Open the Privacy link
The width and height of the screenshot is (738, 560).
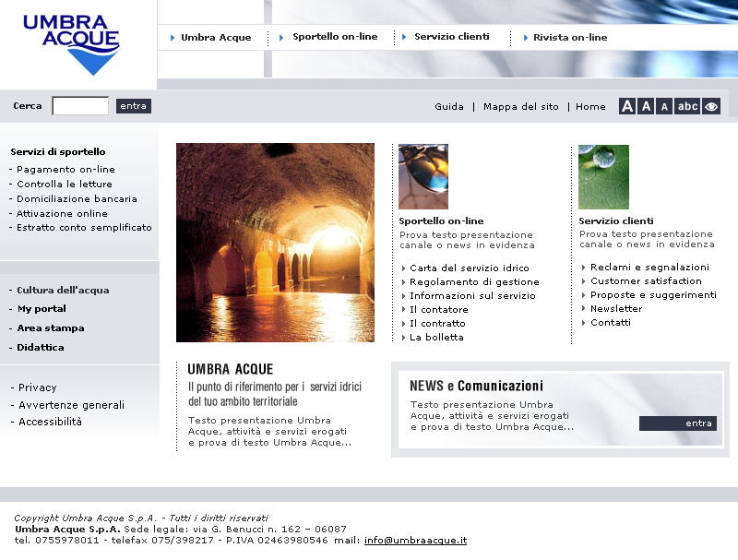click(38, 387)
